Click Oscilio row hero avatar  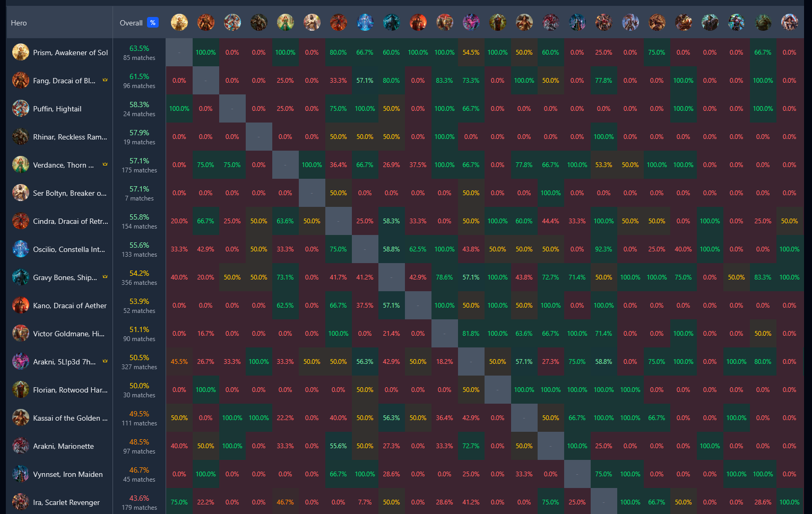pos(21,249)
